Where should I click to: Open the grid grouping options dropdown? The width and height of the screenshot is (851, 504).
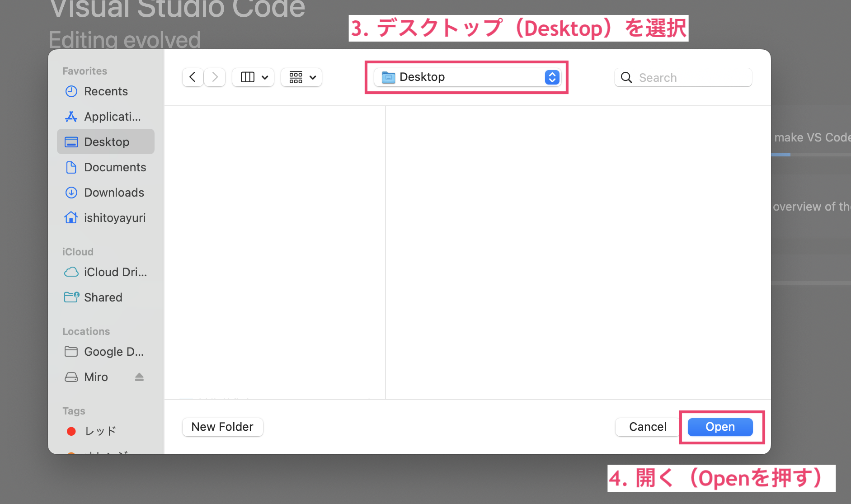click(302, 77)
